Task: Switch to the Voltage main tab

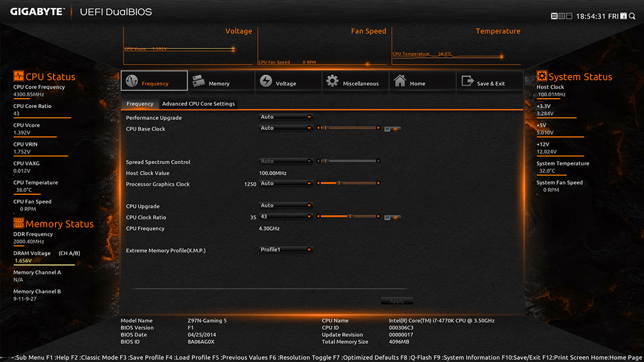Action: [288, 81]
